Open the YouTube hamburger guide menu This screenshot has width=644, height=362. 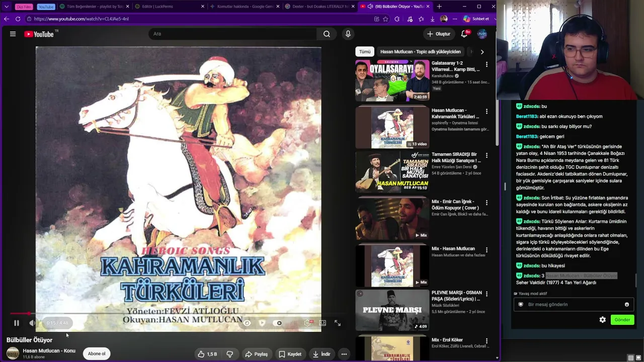tap(13, 34)
